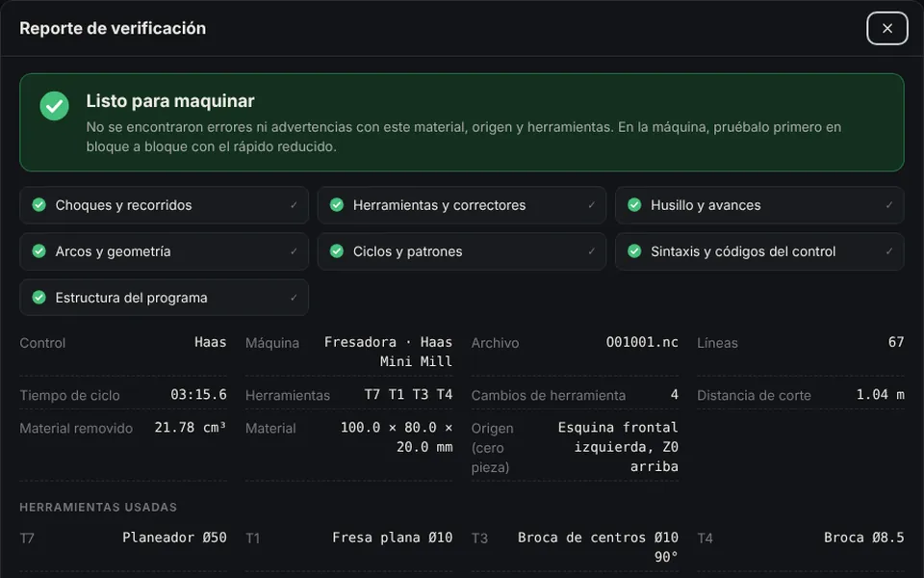Select the origin Esquina frontal izquierda, Z0 arriba
This screenshot has width=924, height=578.
click(618, 447)
